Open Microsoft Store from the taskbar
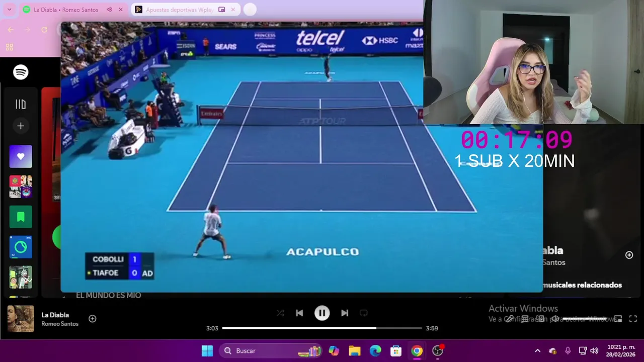Viewport: 644px width, 362px height. point(396,351)
